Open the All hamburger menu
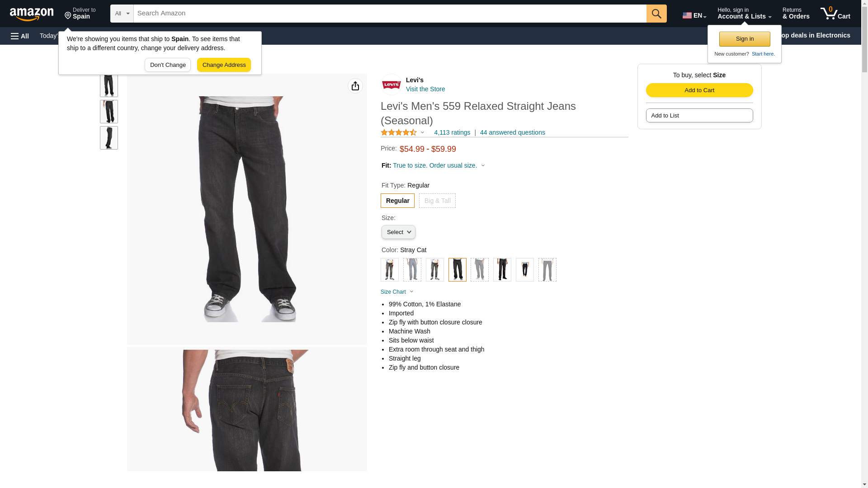Image resolution: width=868 pixels, height=488 pixels. point(20,36)
